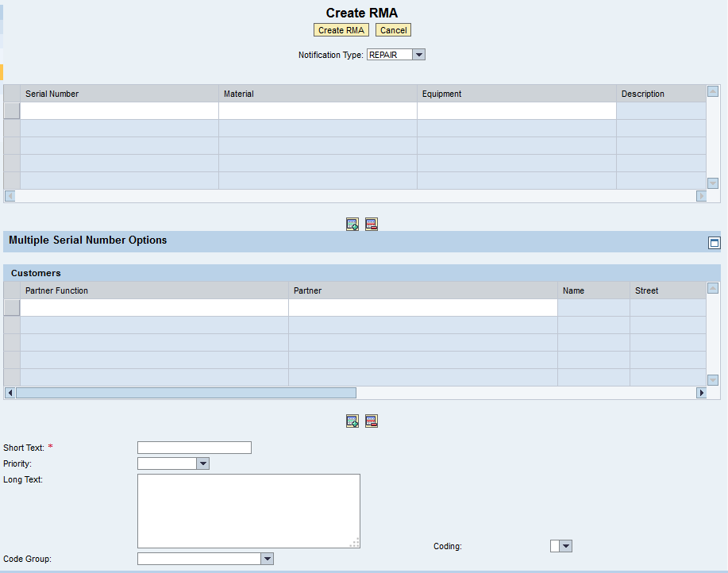Click the Partner Function column header
This screenshot has width=728, height=573.
154,290
